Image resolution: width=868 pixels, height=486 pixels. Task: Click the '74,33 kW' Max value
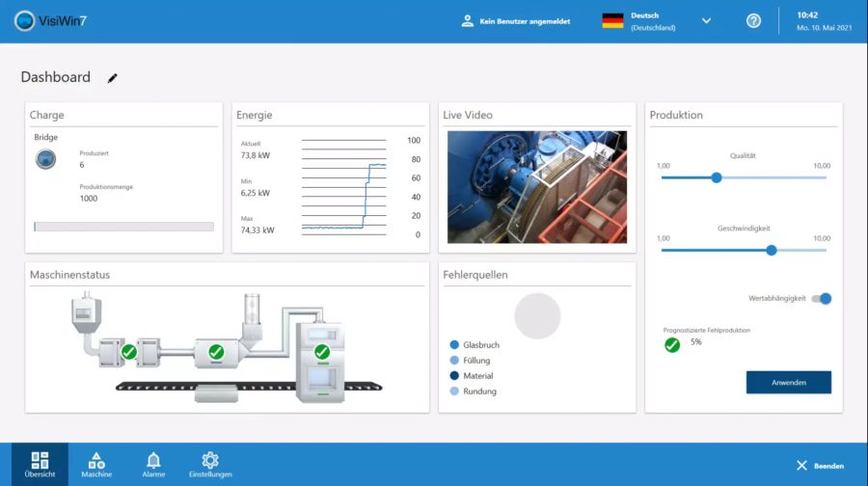(258, 230)
